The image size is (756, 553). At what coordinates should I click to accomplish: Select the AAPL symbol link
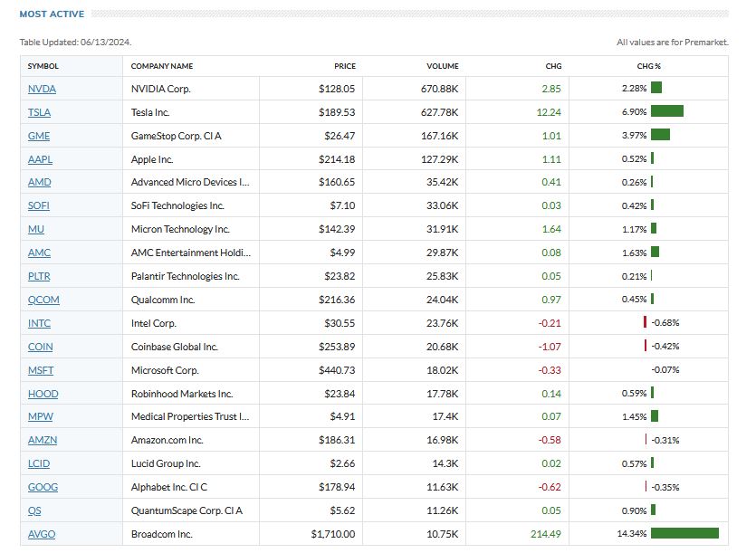(x=40, y=159)
